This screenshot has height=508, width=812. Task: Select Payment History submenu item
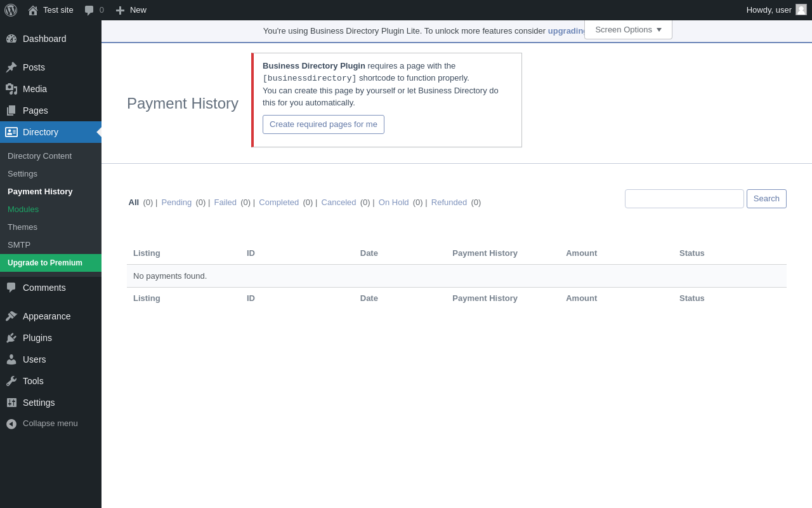(40, 191)
